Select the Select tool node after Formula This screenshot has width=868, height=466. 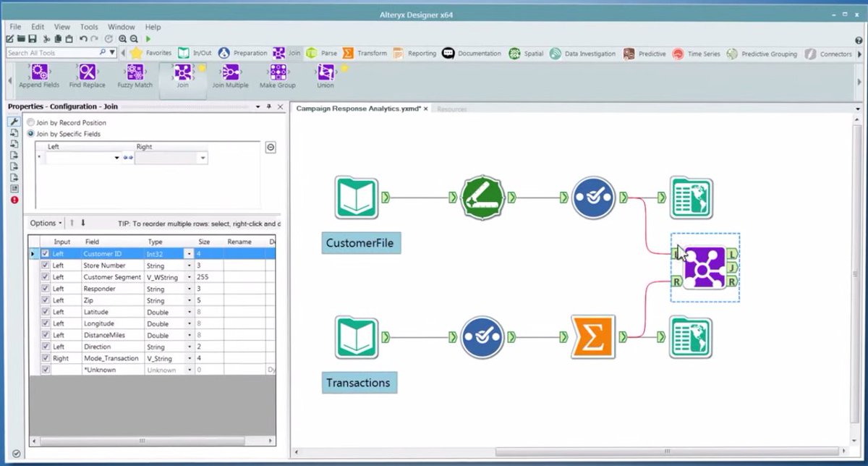593,197
